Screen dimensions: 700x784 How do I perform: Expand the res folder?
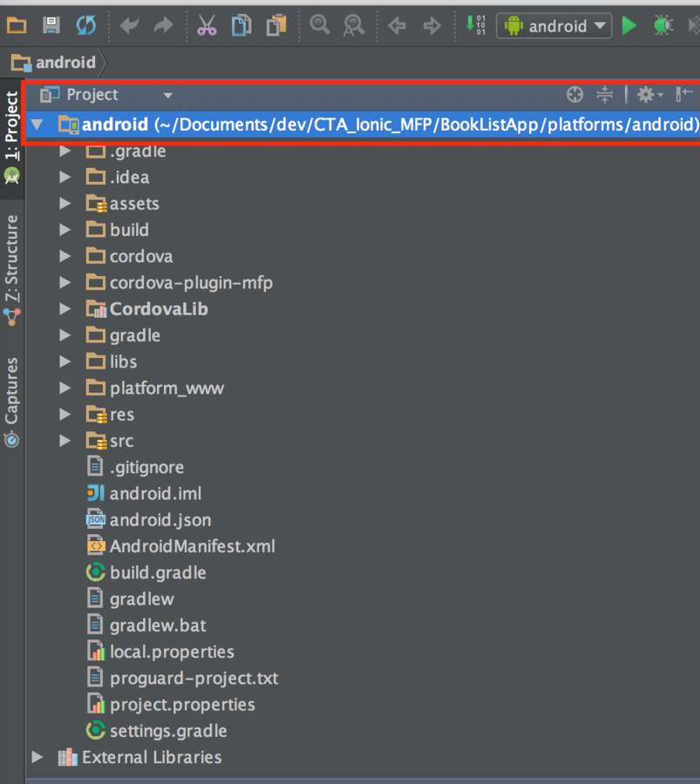pyautogui.click(x=65, y=414)
